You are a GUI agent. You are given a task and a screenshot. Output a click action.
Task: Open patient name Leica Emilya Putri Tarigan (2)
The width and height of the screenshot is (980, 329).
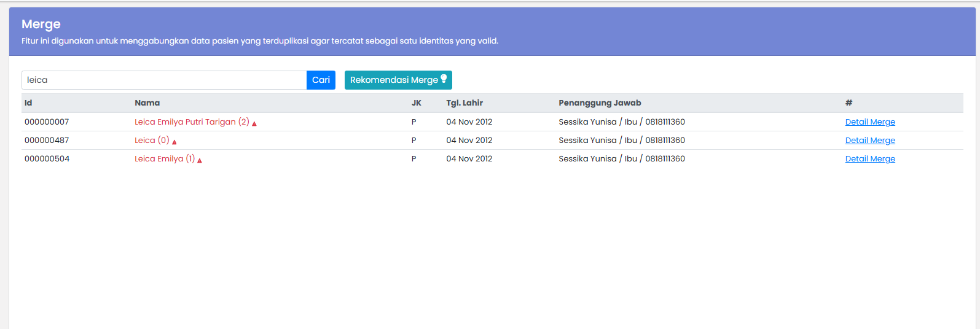pos(192,122)
